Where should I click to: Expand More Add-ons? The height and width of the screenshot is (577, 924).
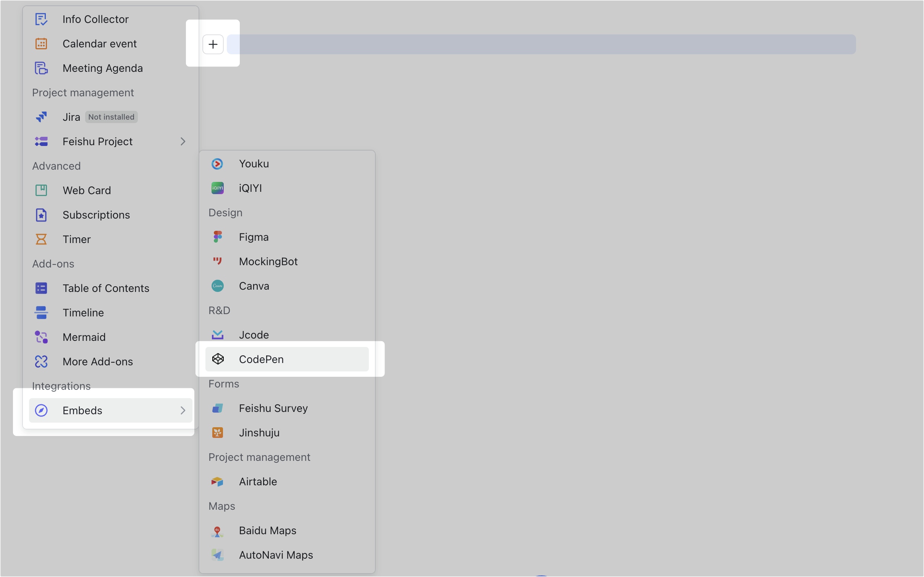coord(98,361)
